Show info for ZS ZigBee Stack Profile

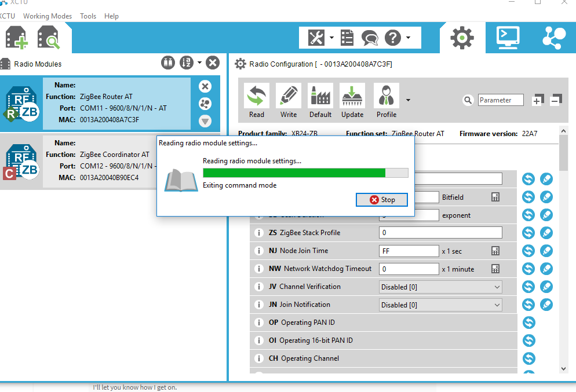pyautogui.click(x=259, y=233)
